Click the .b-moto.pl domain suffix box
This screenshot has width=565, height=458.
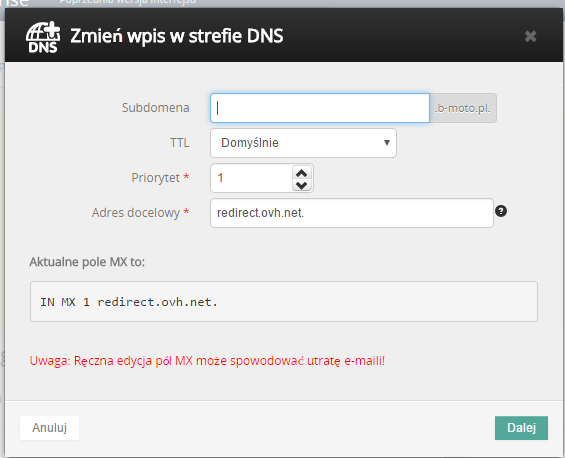pos(463,108)
